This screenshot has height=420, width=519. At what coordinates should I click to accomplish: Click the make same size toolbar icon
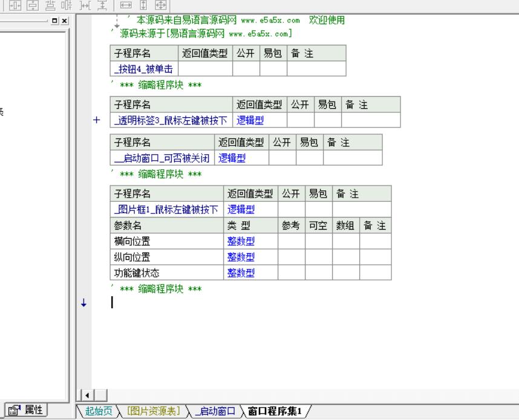pyautogui.click(x=161, y=5)
